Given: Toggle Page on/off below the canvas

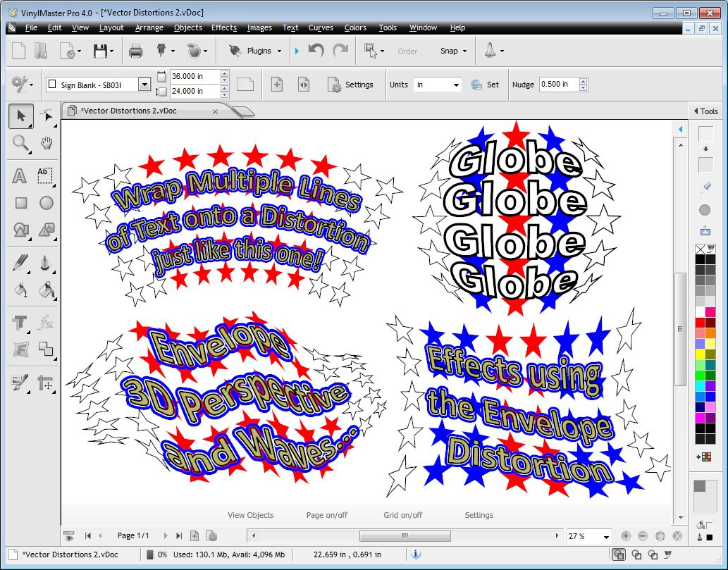Looking at the screenshot, I should (x=326, y=515).
